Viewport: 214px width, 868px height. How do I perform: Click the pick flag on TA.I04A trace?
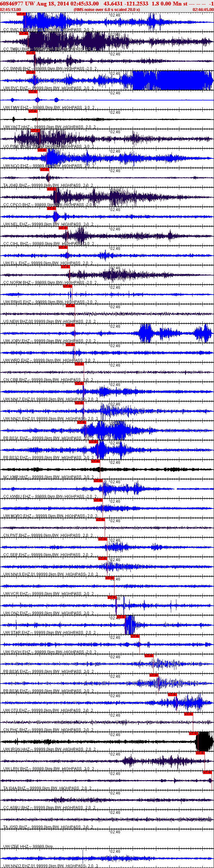(x=207, y=772)
